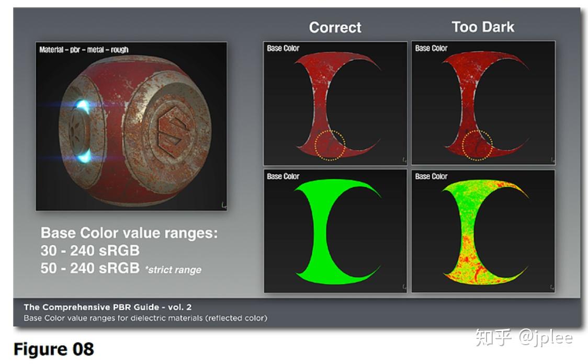Click axis corner icon in solid green panel

point(404,287)
